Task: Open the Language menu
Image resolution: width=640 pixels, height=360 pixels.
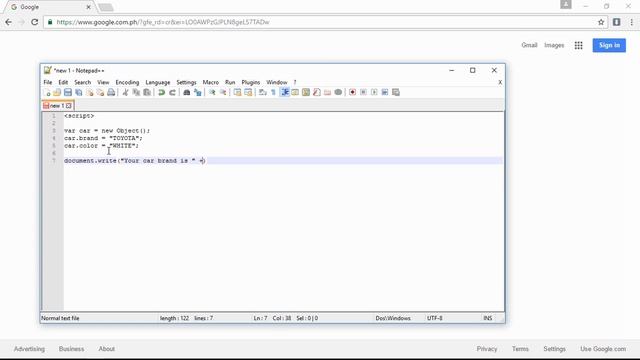Action: 158,82
